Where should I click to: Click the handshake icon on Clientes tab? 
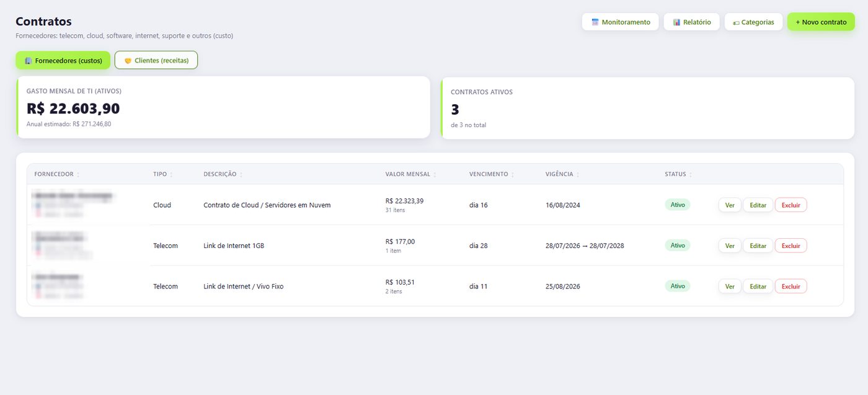[128, 61]
